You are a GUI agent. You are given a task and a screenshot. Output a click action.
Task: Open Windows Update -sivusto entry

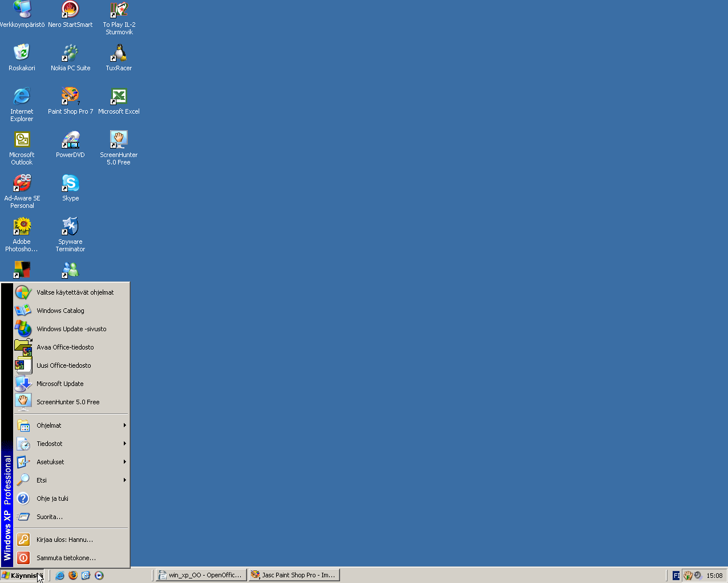[72, 329]
